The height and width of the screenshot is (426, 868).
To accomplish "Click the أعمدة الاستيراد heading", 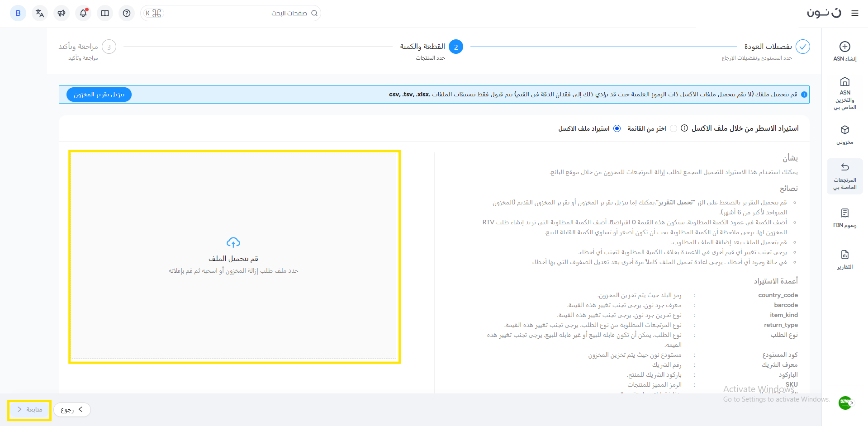I will [x=776, y=281].
